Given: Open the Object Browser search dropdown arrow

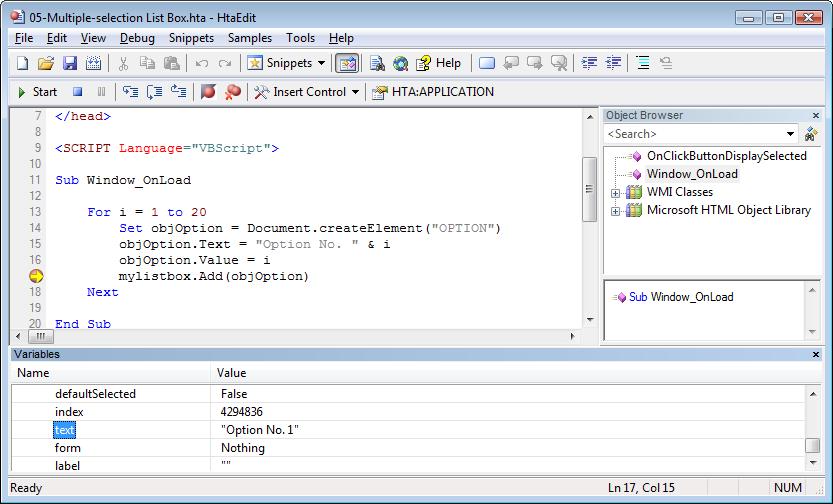Looking at the screenshot, I should click(790, 134).
